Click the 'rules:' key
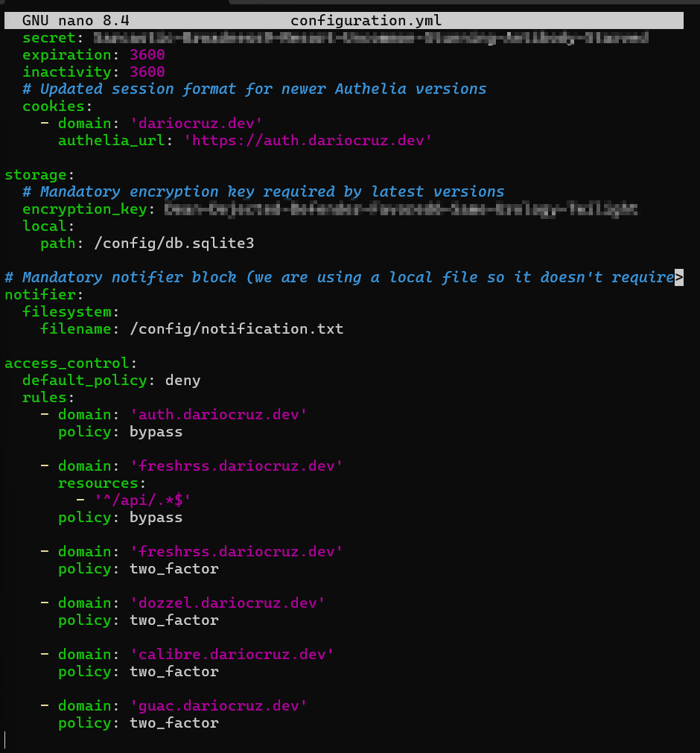 (48, 398)
